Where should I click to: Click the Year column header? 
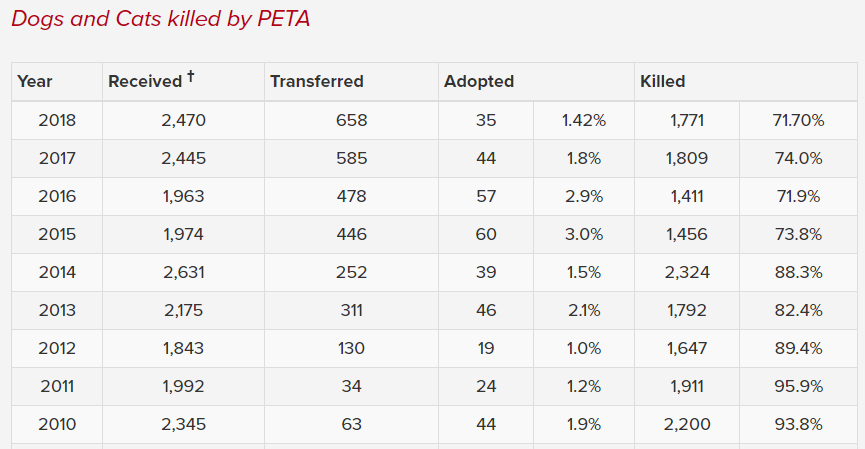coord(35,82)
